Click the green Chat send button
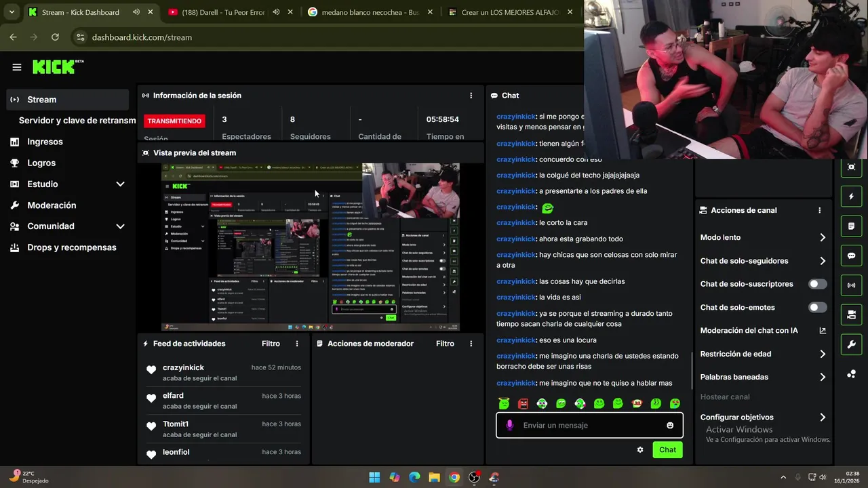Viewport: 868px width, 488px height. [x=667, y=449]
